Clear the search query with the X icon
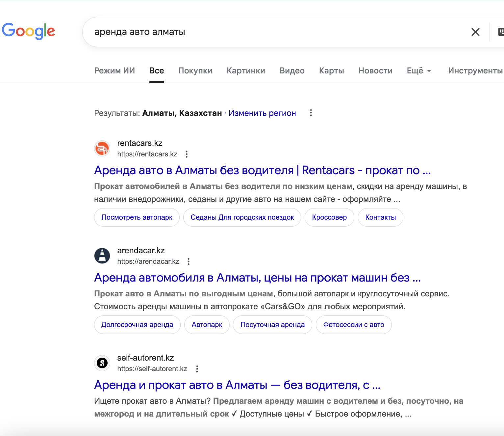The height and width of the screenshot is (436, 504). [x=475, y=32]
